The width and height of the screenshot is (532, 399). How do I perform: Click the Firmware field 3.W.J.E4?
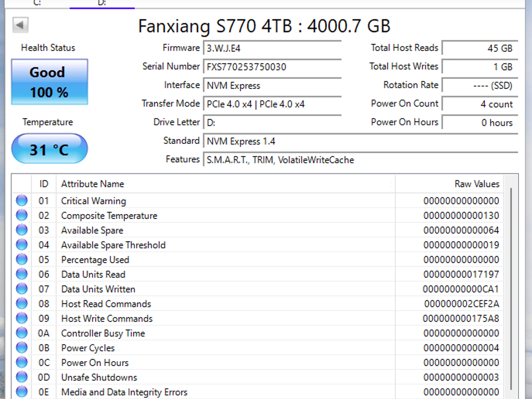(x=272, y=48)
